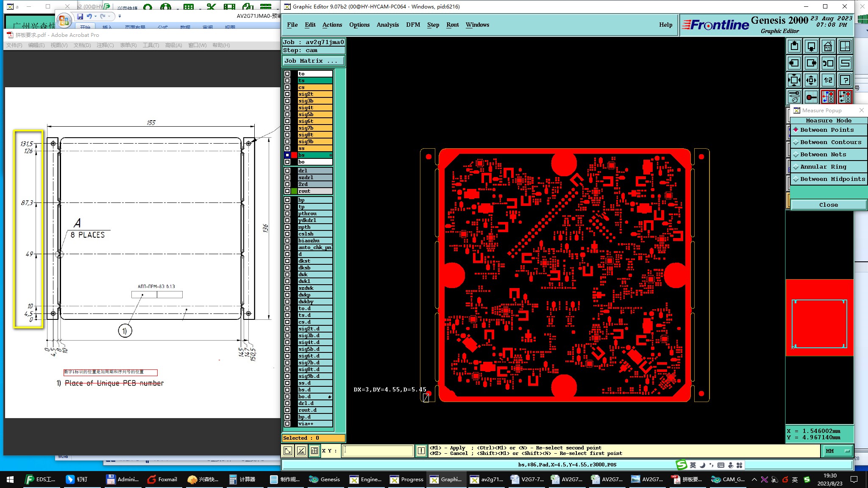The image size is (868, 488).
Task: Open the Rout menu
Action: point(452,25)
